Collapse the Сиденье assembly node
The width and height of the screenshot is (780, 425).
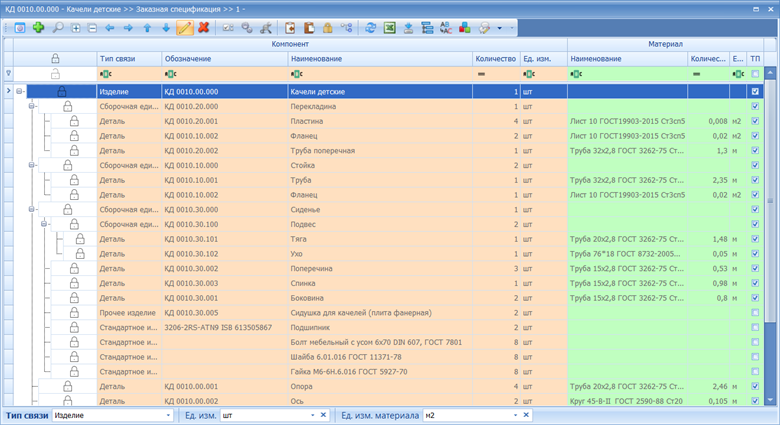click(31, 210)
